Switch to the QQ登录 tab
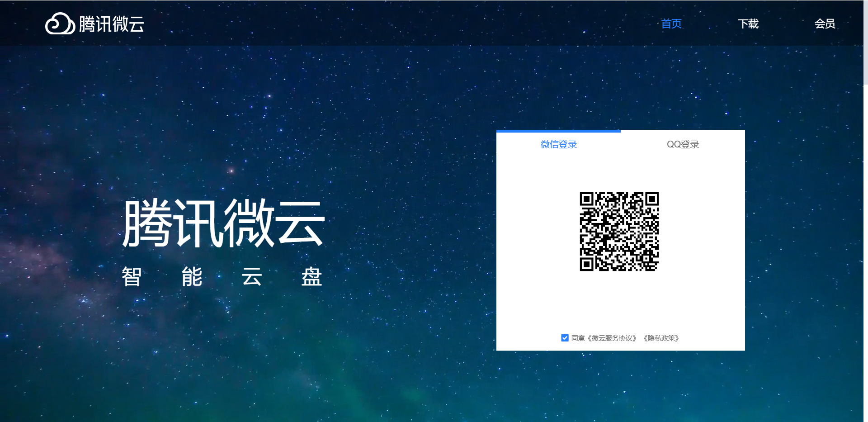This screenshot has width=868, height=422. (682, 144)
